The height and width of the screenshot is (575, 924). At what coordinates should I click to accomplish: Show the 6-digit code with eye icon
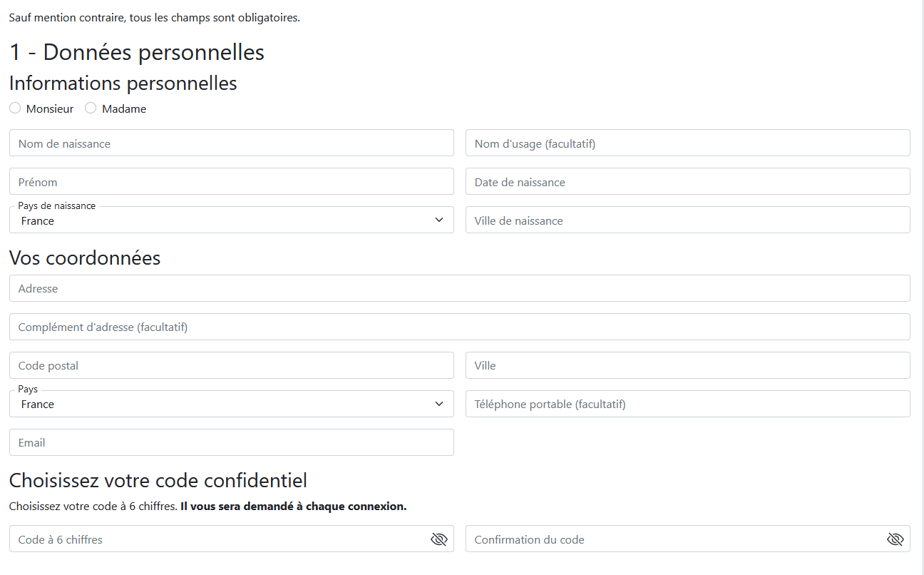tap(438, 539)
